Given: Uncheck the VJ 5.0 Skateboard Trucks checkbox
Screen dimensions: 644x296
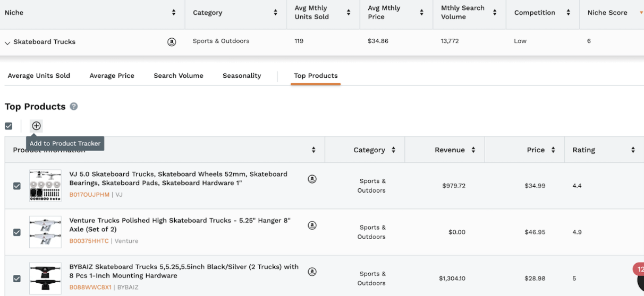Looking at the screenshot, I should [17, 186].
